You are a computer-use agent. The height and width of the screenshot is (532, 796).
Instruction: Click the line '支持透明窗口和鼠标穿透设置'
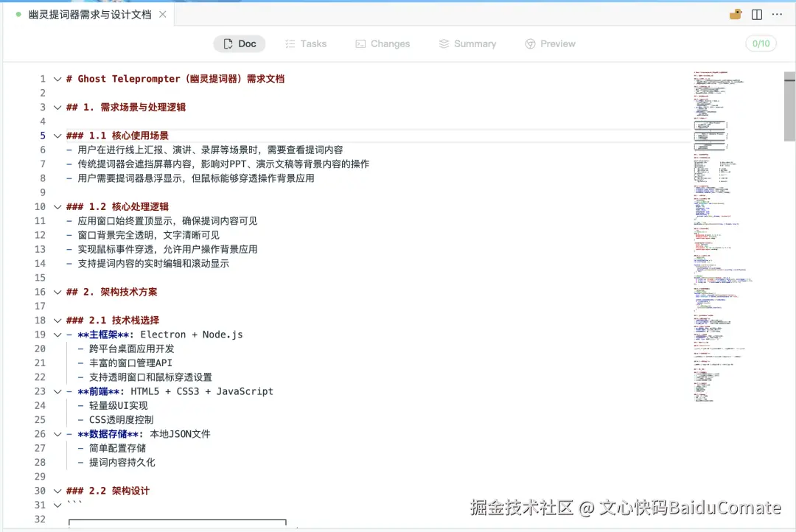pyautogui.click(x=144, y=377)
